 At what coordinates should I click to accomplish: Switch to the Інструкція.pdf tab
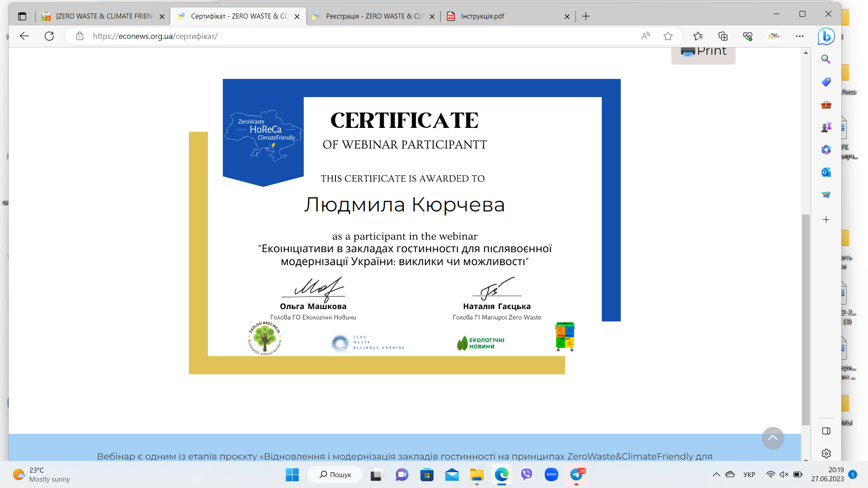[x=502, y=16]
